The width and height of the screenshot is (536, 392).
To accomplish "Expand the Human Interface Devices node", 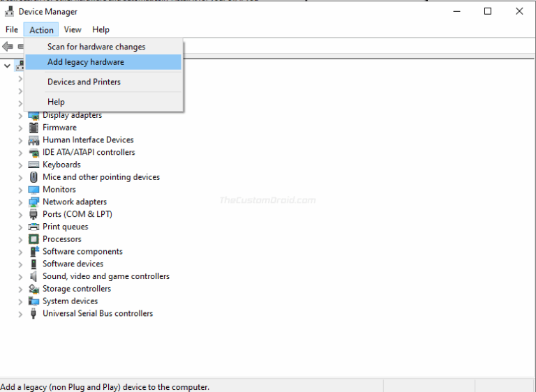I will pyautogui.click(x=20, y=140).
